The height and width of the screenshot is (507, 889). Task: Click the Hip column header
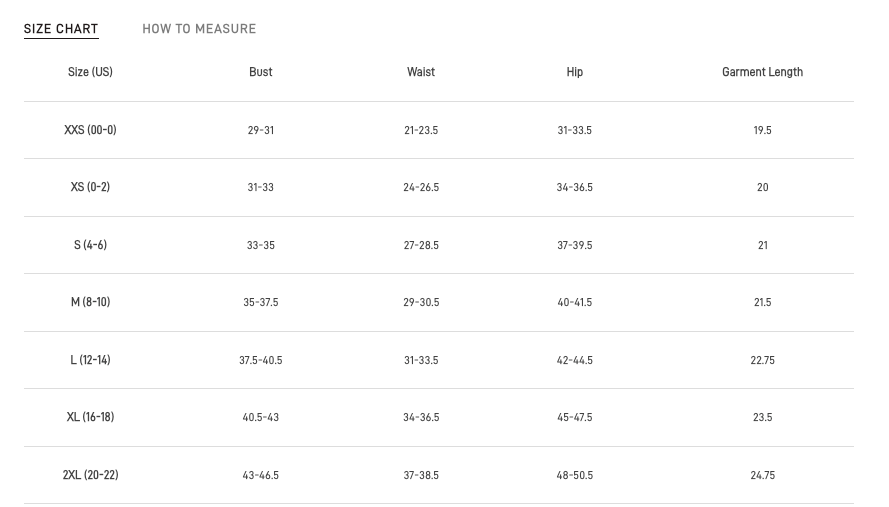tap(575, 72)
